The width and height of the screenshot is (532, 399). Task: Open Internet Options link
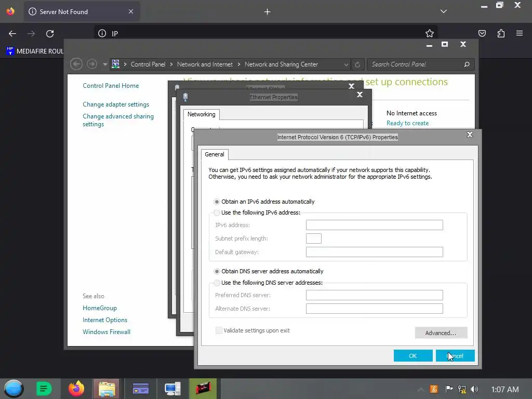[x=105, y=320]
